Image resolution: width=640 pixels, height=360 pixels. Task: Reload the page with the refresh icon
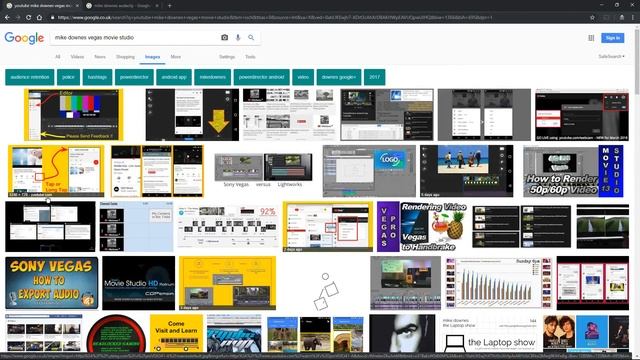pyautogui.click(x=28, y=18)
